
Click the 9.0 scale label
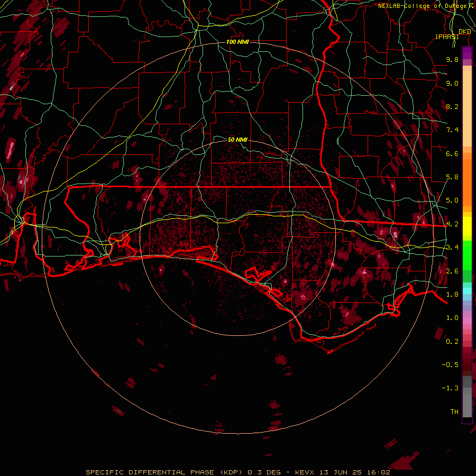(x=452, y=83)
